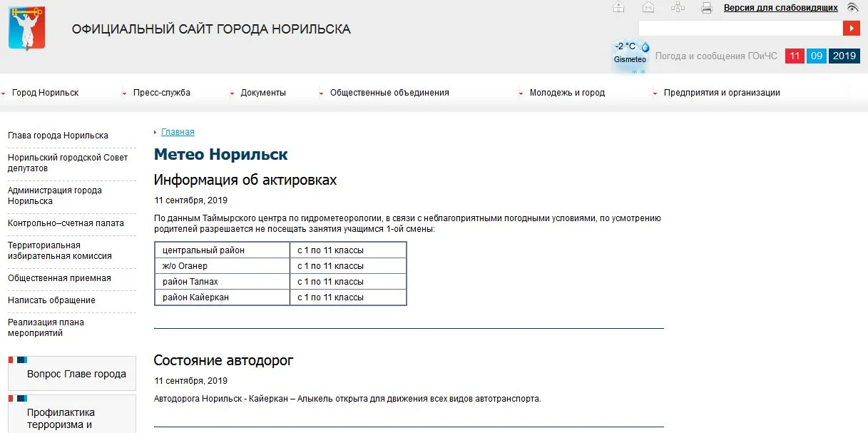Open the sitemap icon in the header
This screenshot has width=868, height=433.
[678, 7]
